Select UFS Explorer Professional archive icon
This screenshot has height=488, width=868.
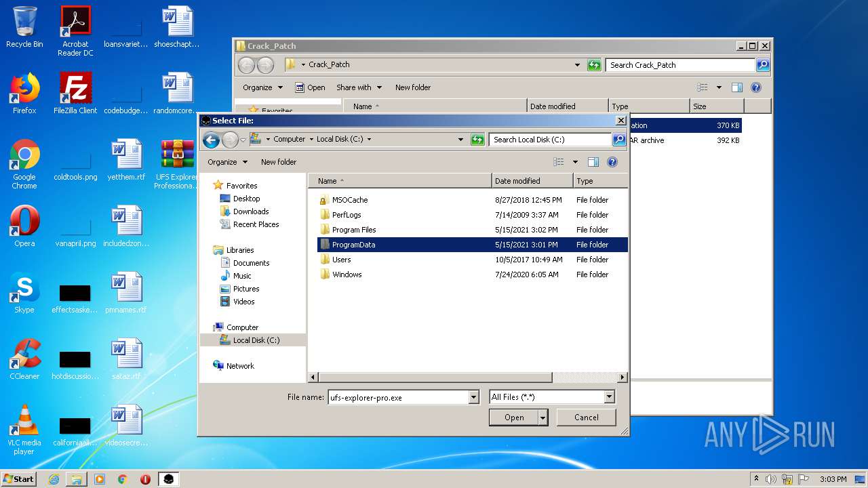point(177,164)
